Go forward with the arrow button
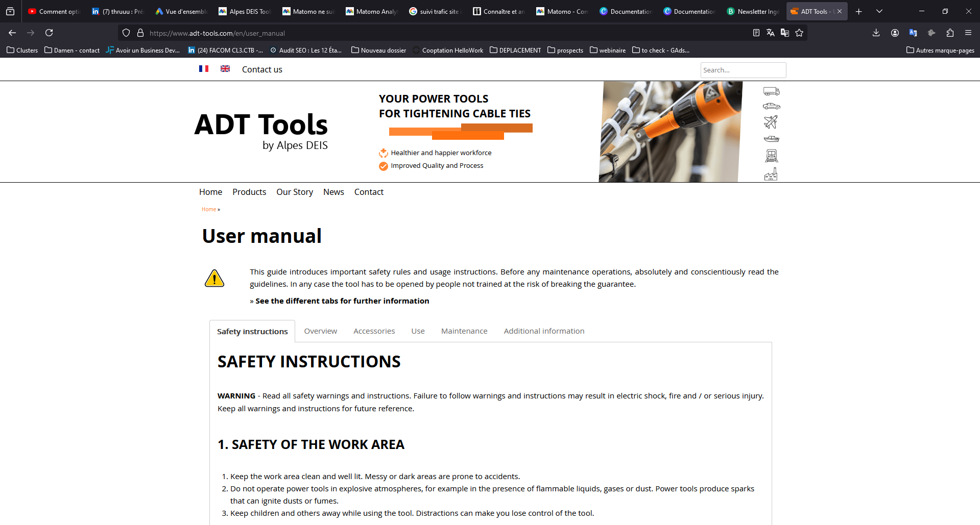 (x=31, y=33)
